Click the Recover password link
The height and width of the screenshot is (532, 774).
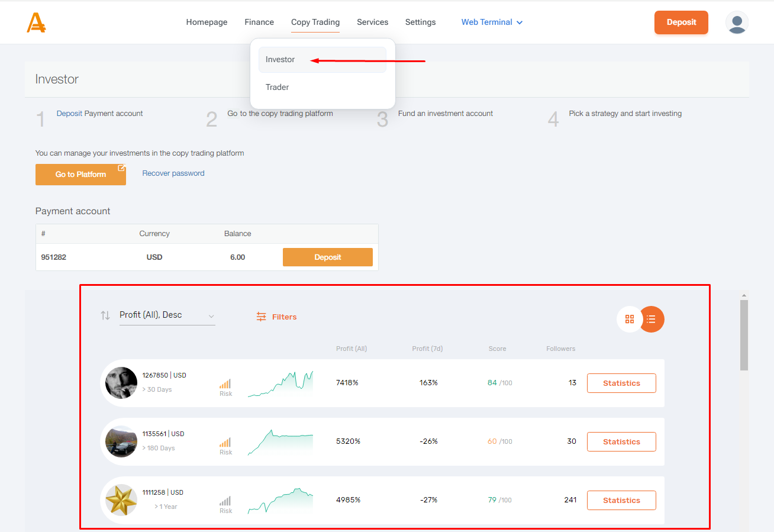coord(173,173)
